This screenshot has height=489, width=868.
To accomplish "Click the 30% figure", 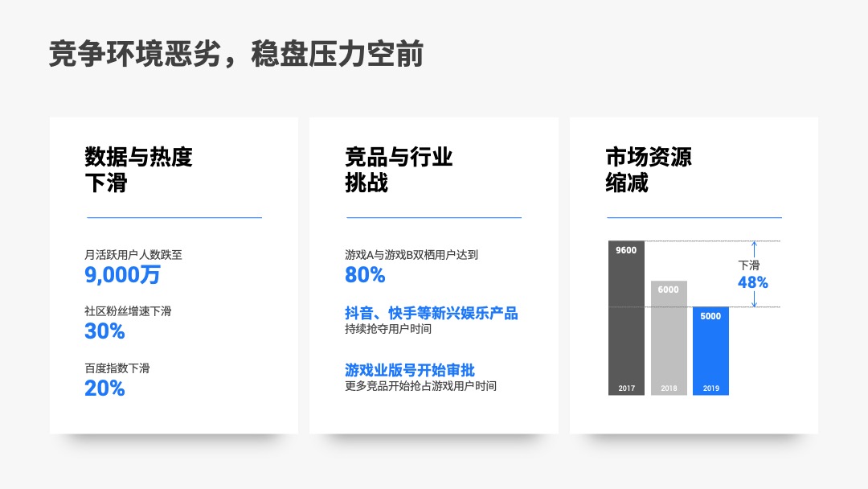I will [104, 331].
